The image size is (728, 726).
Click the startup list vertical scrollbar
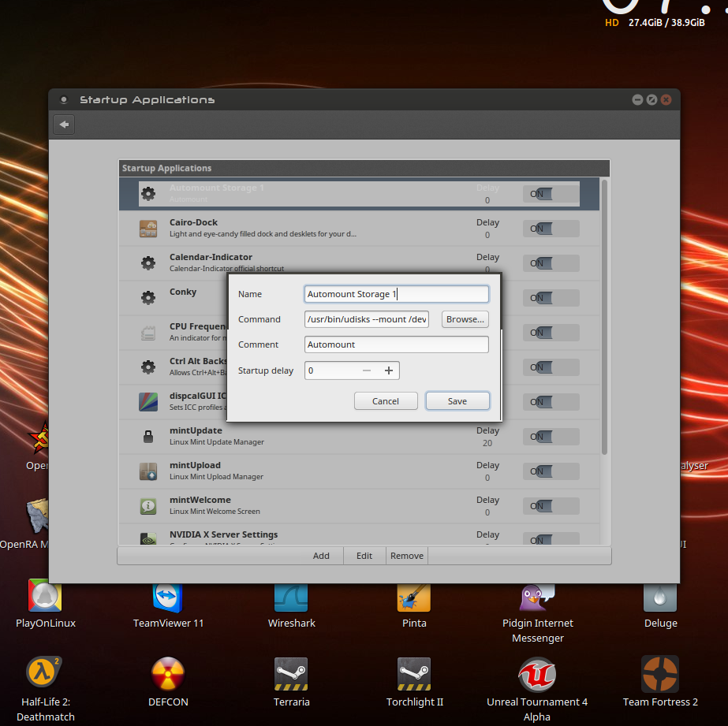coord(604,315)
